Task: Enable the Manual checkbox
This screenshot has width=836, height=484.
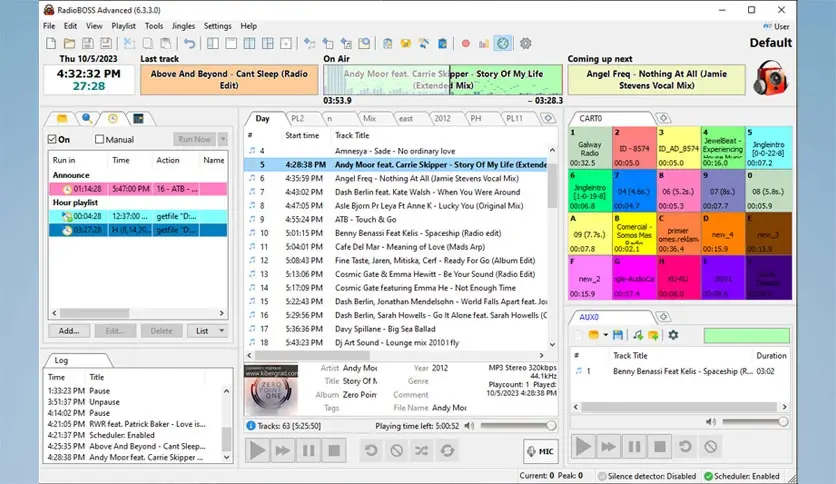Action: point(99,140)
